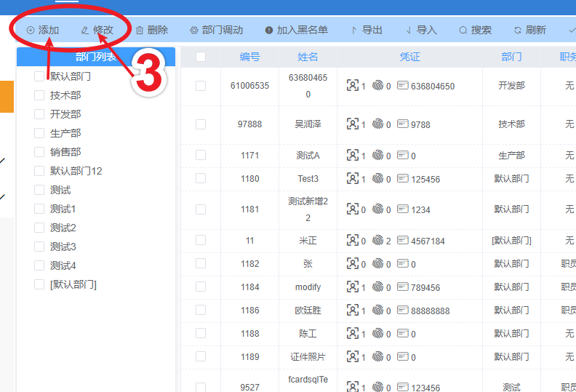Tick the select-all checkbox in table header
This screenshot has width=576, height=392.
(x=201, y=57)
